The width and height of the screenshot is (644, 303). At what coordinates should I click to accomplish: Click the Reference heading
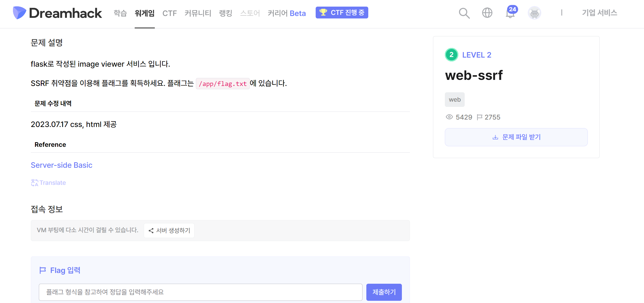50,145
